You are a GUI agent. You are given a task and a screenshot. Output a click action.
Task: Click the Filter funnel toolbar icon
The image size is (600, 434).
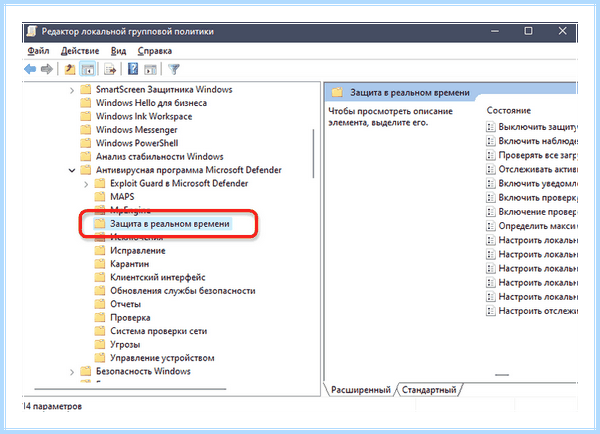point(174,69)
